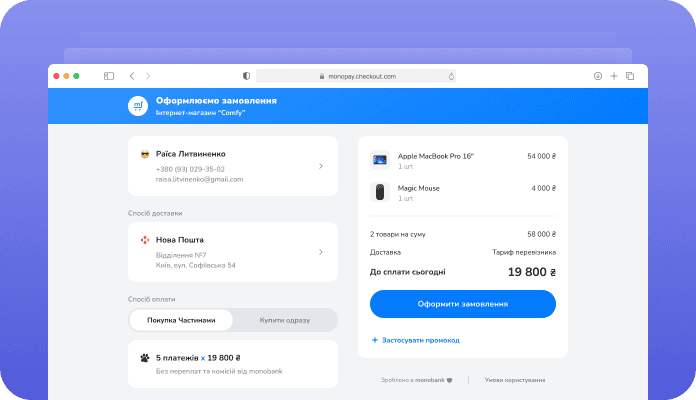Open the Умови користування link
The width and height of the screenshot is (696, 400).
(515, 380)
